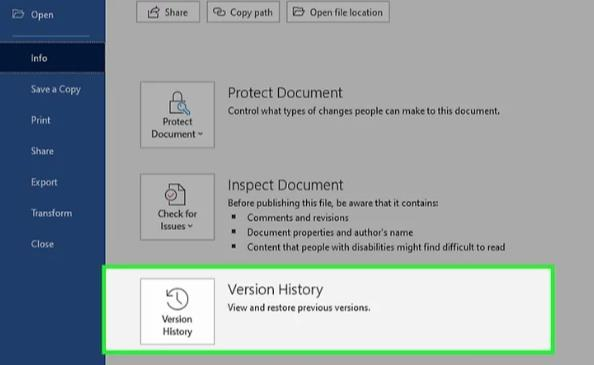Click the folder icon beside Open
594x365 pixels.
[18, 14]
